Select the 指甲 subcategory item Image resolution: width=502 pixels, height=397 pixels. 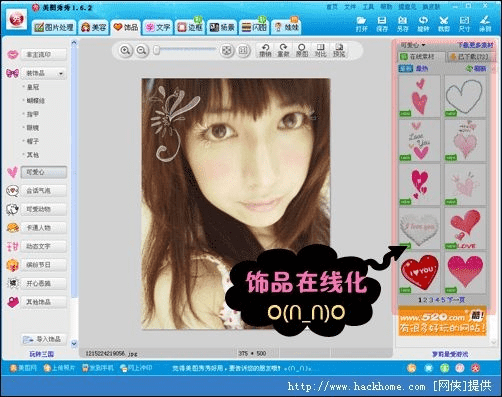click(x=33, y=114)
